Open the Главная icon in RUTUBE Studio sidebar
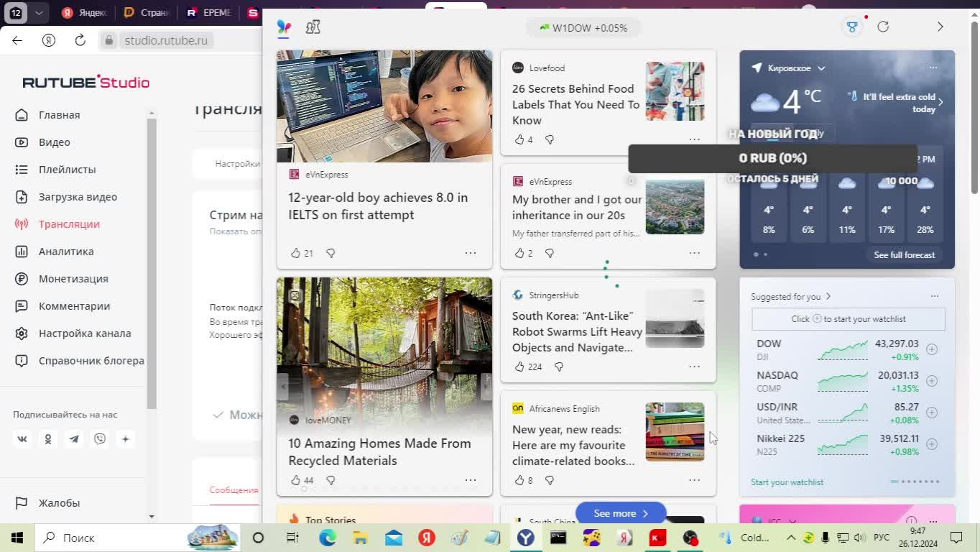 point(22,115)
